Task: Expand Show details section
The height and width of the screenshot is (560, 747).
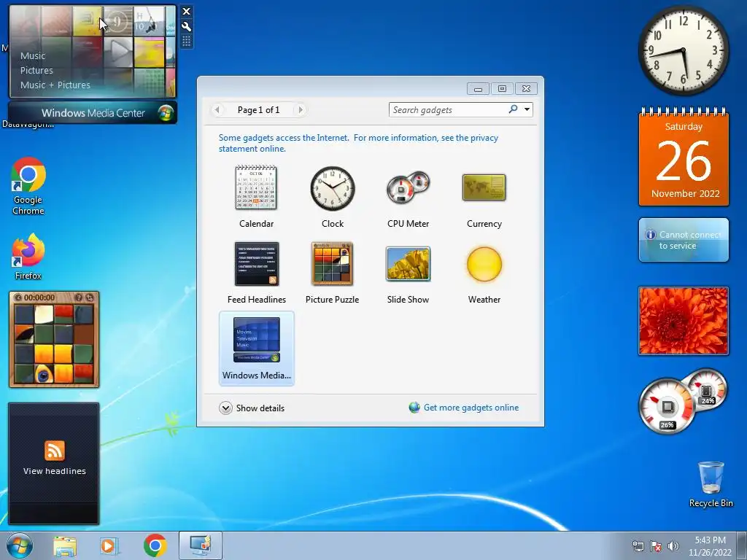Action: click(252, 408)
